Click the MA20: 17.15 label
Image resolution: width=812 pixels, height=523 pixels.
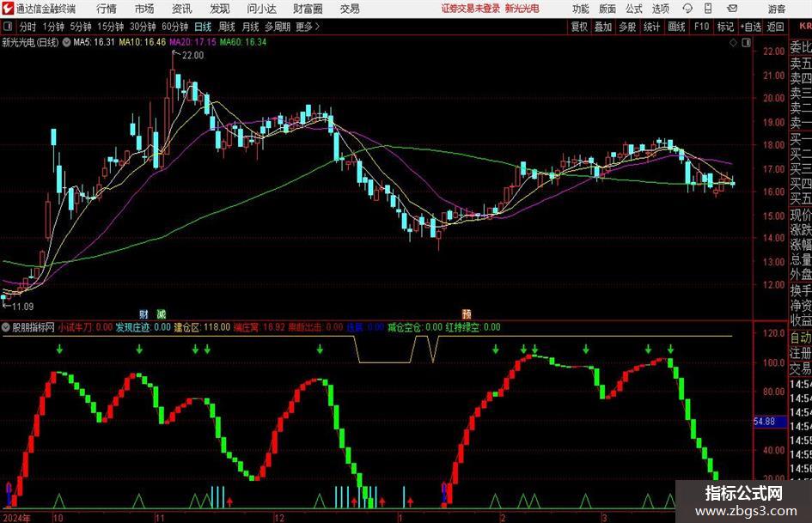(192, 42)
